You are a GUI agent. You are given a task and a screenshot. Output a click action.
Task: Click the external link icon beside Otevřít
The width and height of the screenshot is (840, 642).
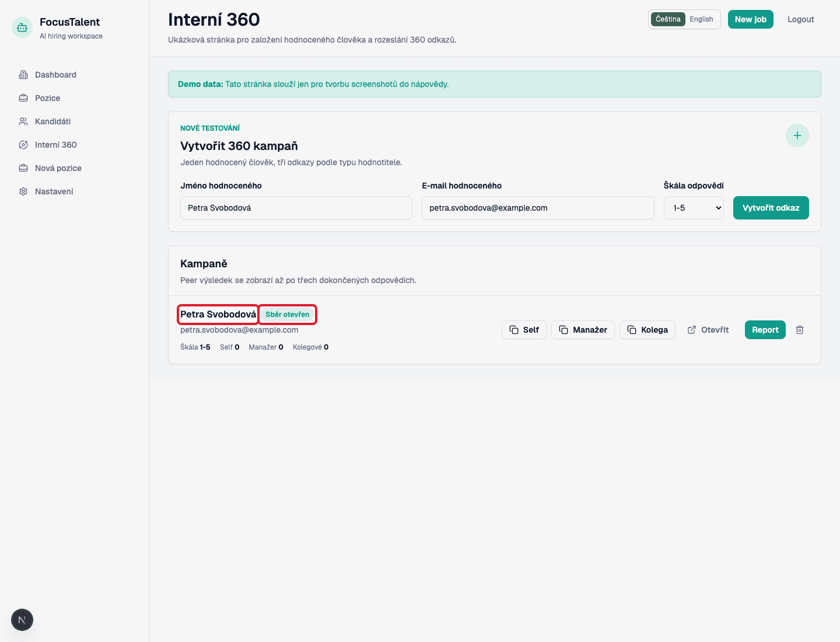coord(692,330)
